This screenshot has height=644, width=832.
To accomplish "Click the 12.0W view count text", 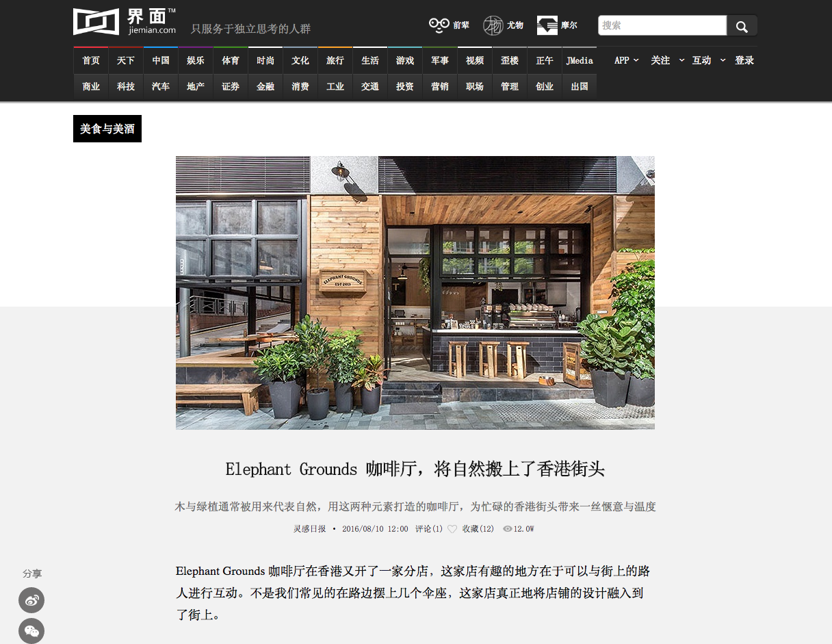I will [524, 529].
